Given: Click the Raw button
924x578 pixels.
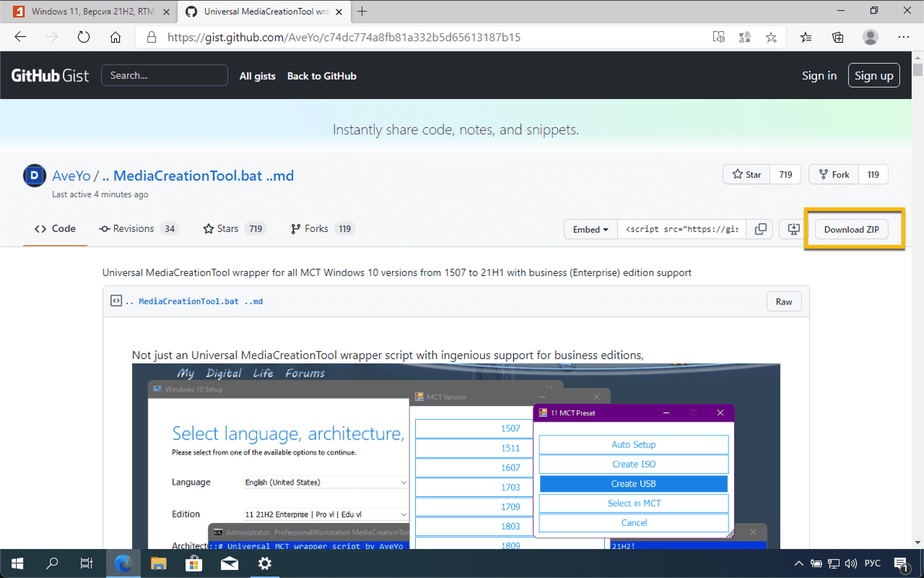Looking at the screenshot, I should pyautogui.click(x=784, y=301).
